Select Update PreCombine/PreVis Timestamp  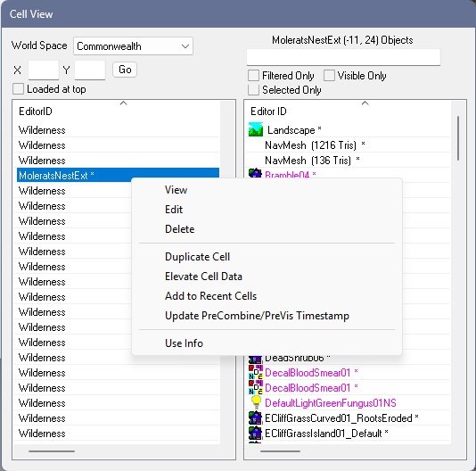pyautogui.click(x=257, y=316)
